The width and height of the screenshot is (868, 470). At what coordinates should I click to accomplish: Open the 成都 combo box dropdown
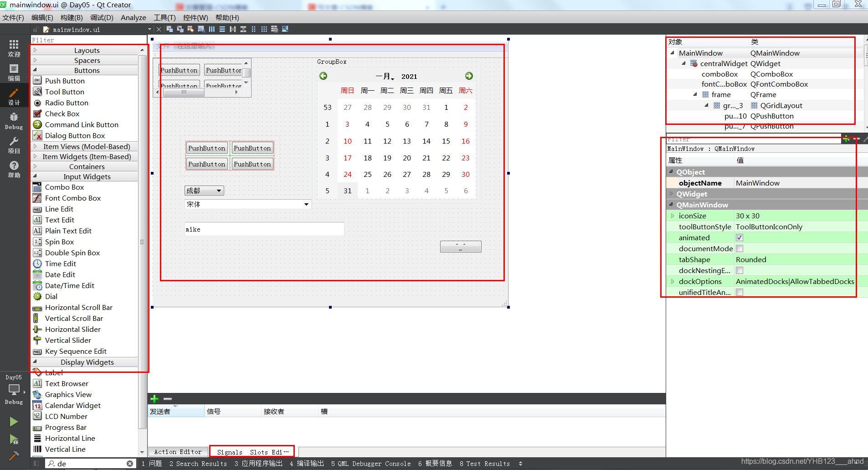(219, 191)
